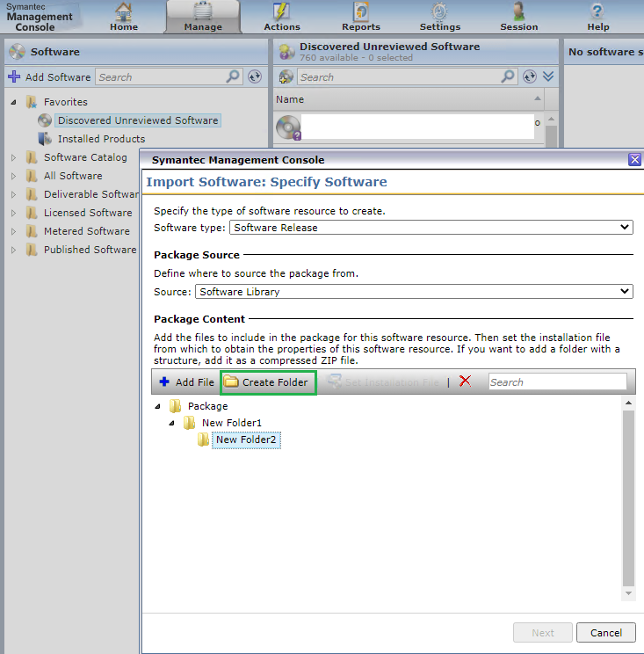
Task: Click the Deliverable Software folder icon
Action: point(32,194)
